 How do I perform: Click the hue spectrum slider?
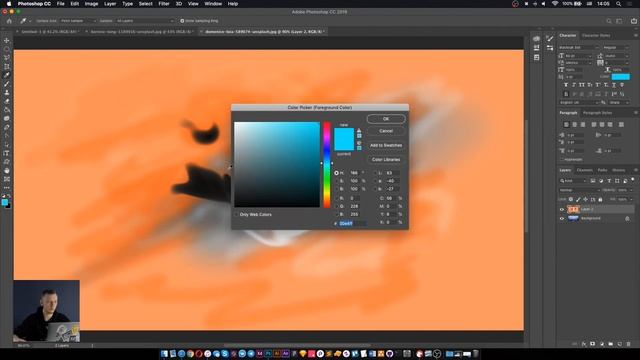[327, 164]
